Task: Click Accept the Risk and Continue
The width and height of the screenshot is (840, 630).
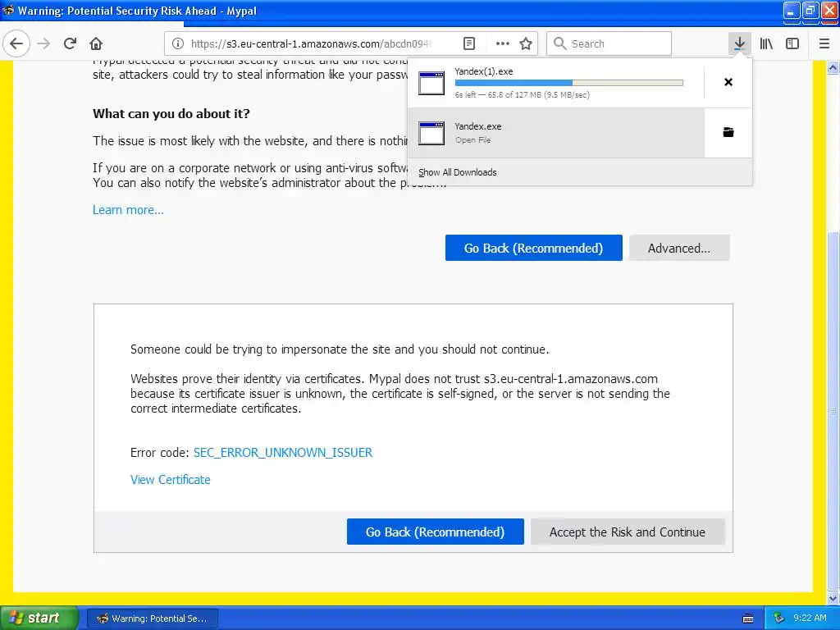Action: (x=628, y=532)
